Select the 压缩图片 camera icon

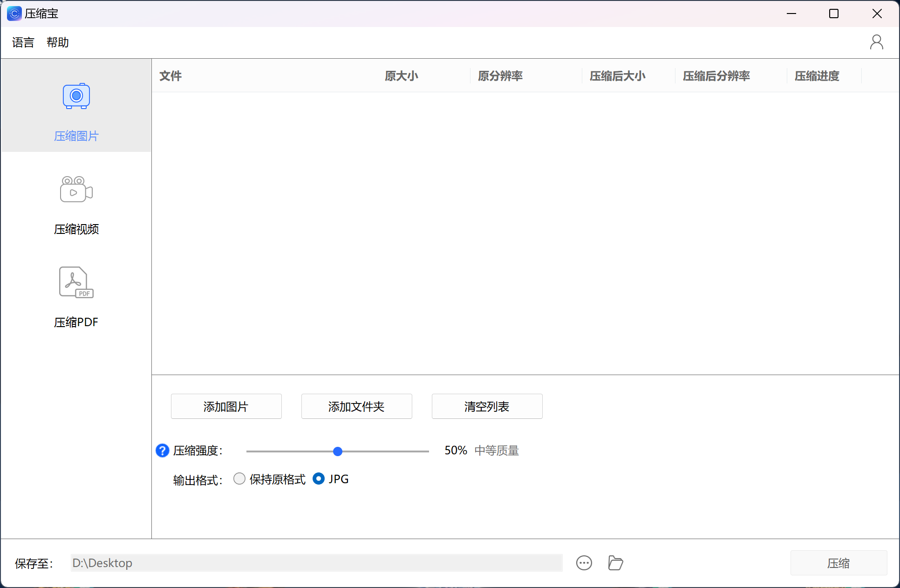[x=76, y=96]
